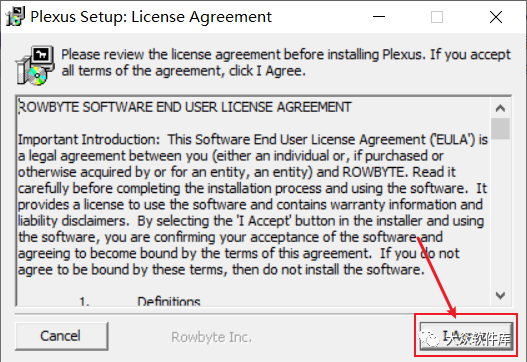Cancel the Plexus installation
Viewport: 527px width, 362px height.
(x=62, y=336)
